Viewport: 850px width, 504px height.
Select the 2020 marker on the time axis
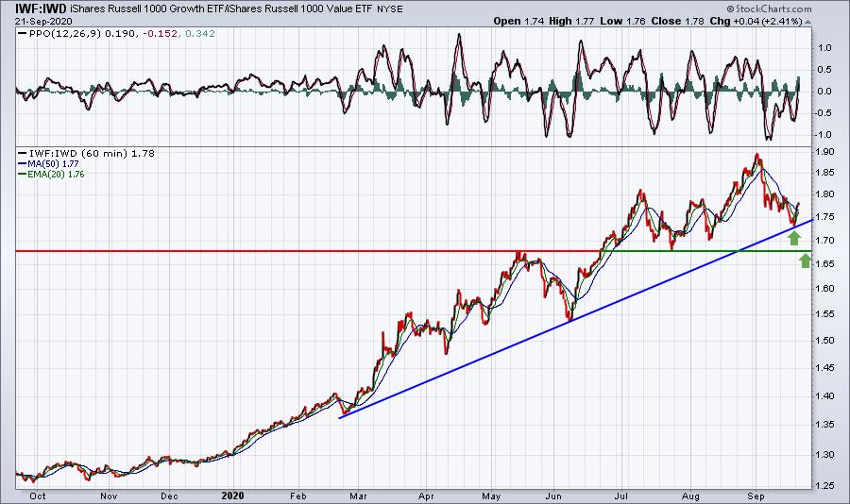[232, 495]
